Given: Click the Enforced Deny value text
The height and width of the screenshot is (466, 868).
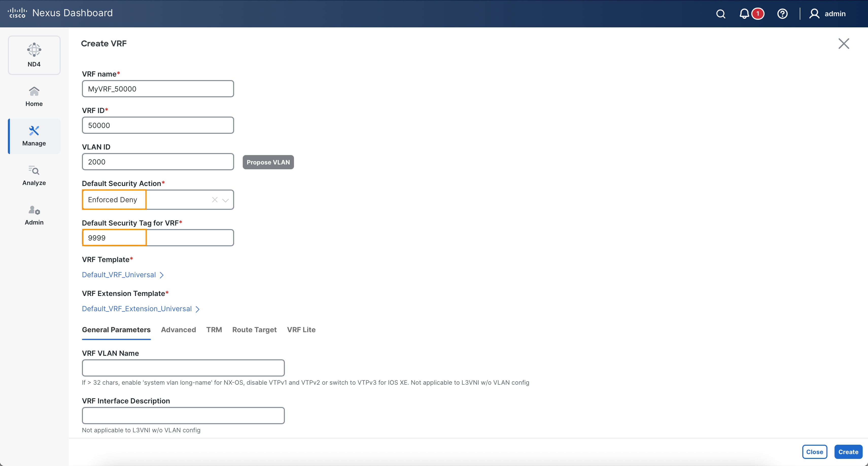Looking at the screenshot, I should point(112,200).
